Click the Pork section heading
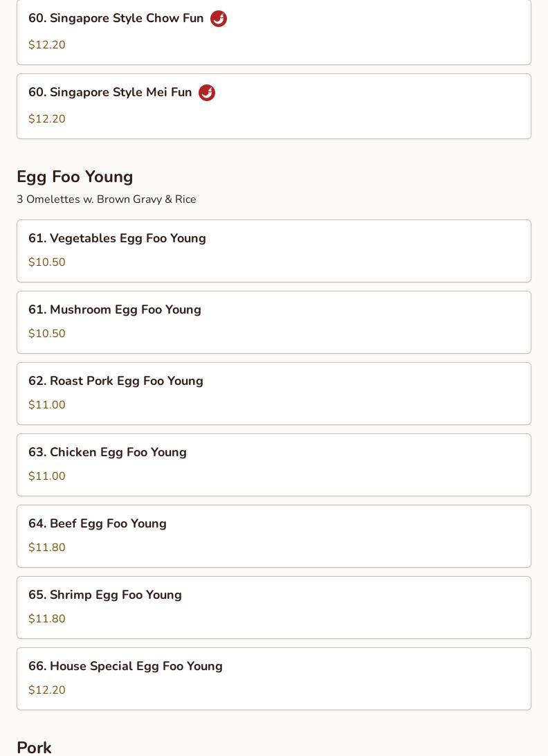 (x=34, y=747)
